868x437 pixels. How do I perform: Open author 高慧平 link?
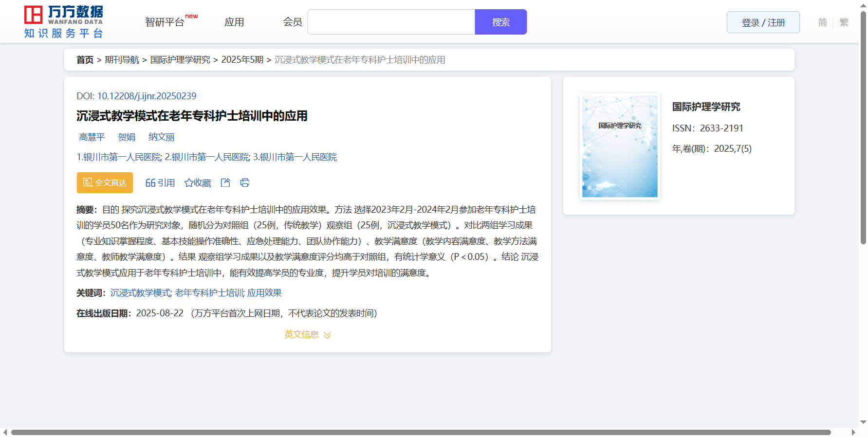pos(92,137)
